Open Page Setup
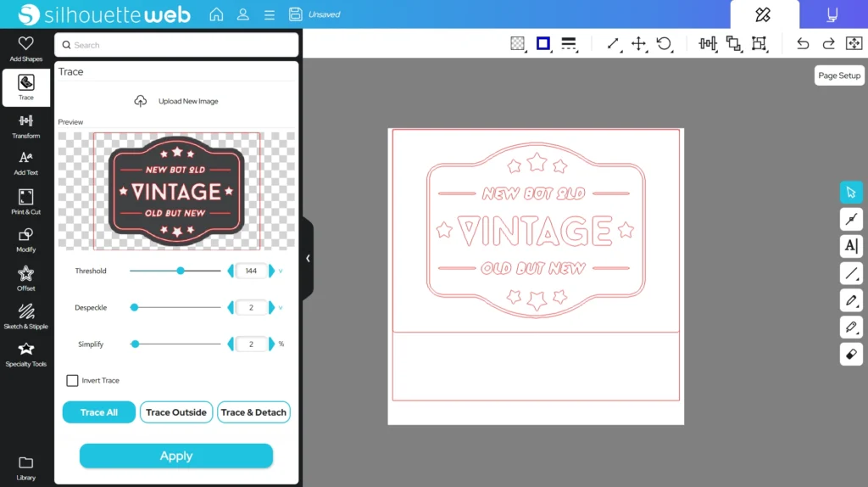 pyautogui.click(x=838, y=76)
